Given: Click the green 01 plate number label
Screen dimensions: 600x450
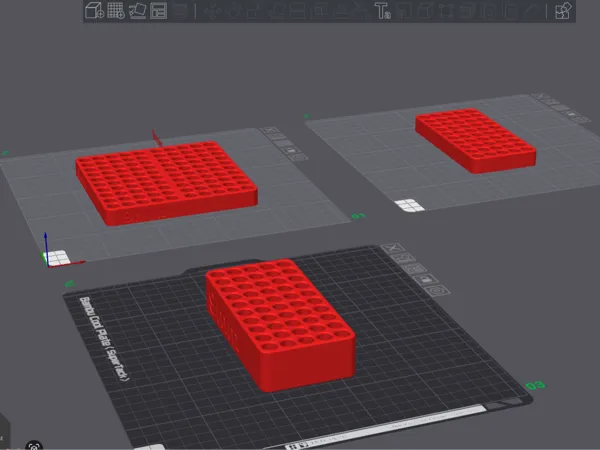Looking at the screenshot, I should tap(358, 216).
